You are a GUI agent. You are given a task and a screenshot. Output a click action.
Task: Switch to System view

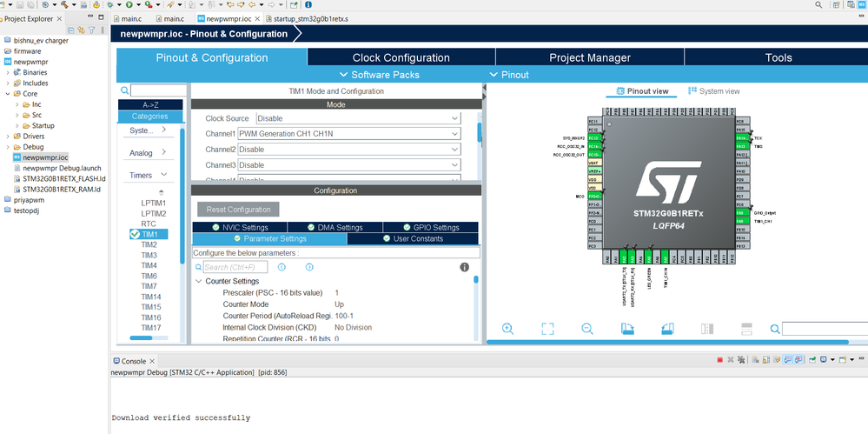pos(713,91)
